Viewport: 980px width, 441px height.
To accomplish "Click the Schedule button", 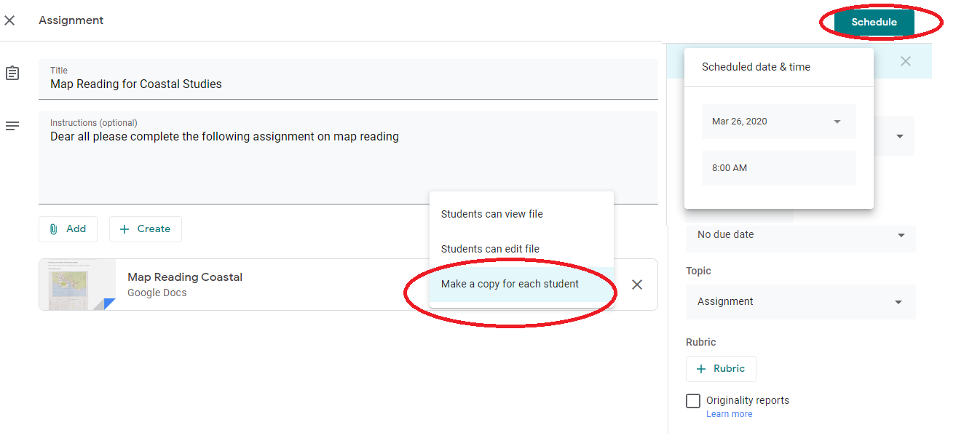I will [874, 22].
